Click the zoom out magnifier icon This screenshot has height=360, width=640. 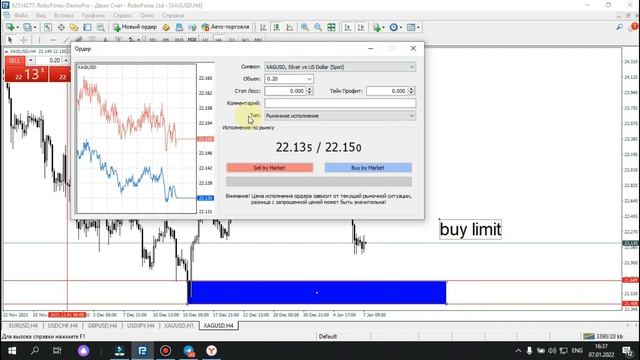tap(318, 27)
